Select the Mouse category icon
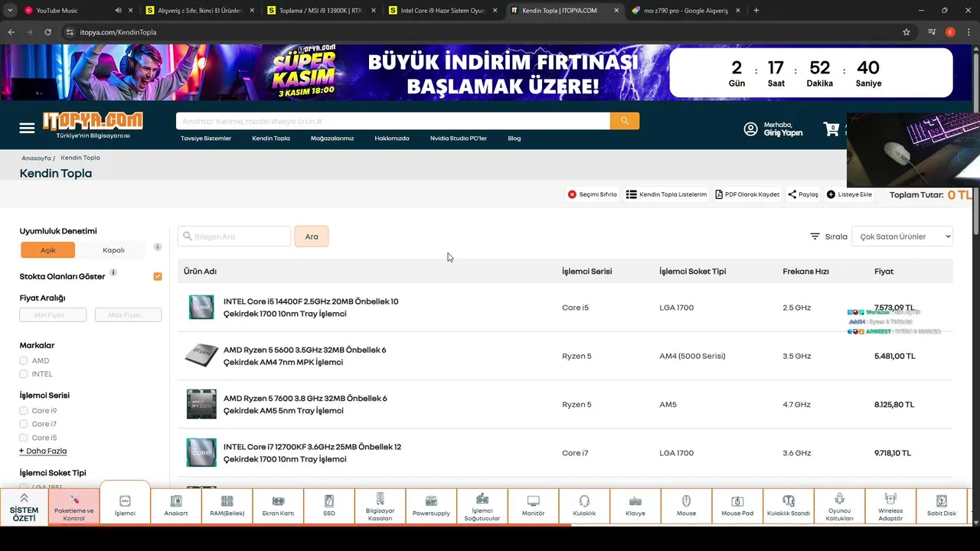Viewport: 980px width, 551px height. point(686,505)
